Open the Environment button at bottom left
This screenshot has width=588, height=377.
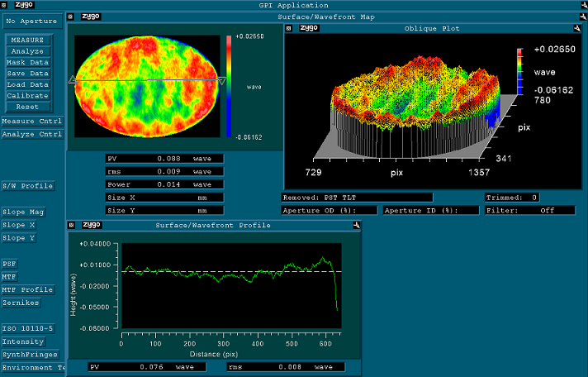(x=33, y=367)
